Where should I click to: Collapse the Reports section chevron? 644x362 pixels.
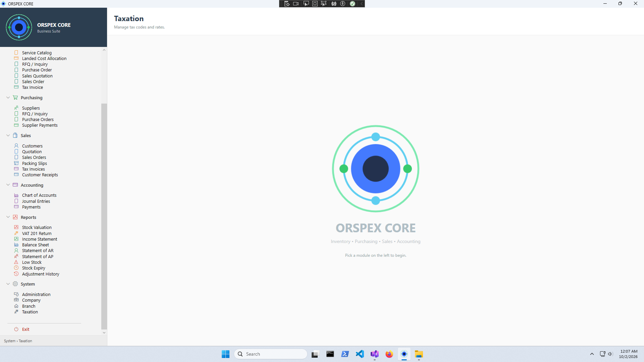click(8, 217)
